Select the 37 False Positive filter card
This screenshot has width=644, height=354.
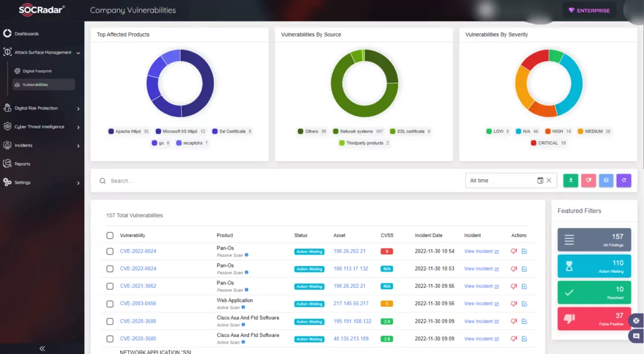coord(594,319)
